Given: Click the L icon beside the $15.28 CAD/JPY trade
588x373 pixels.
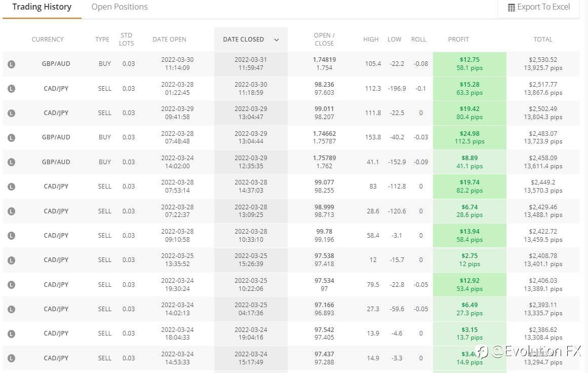Looking at the screenshot, I should [12, 88].
